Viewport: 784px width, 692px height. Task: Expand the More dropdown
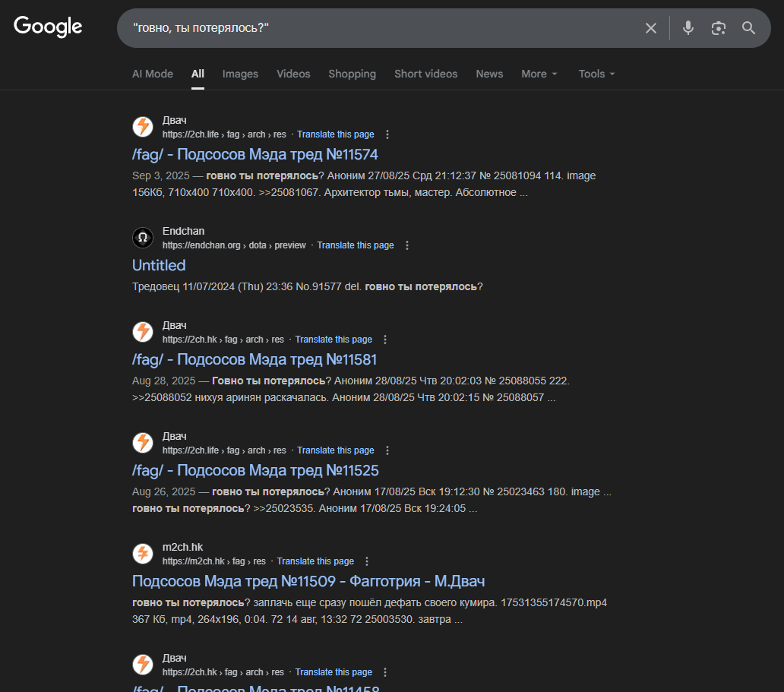point(539,74)
